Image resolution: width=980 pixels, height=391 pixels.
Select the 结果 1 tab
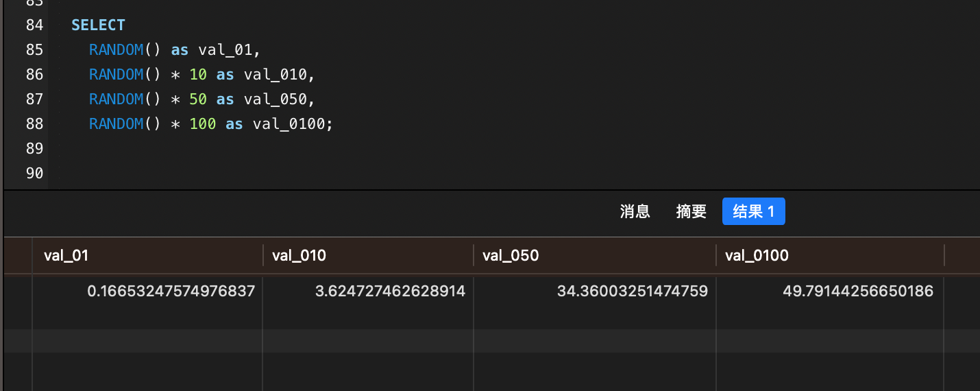pos(753,211)
